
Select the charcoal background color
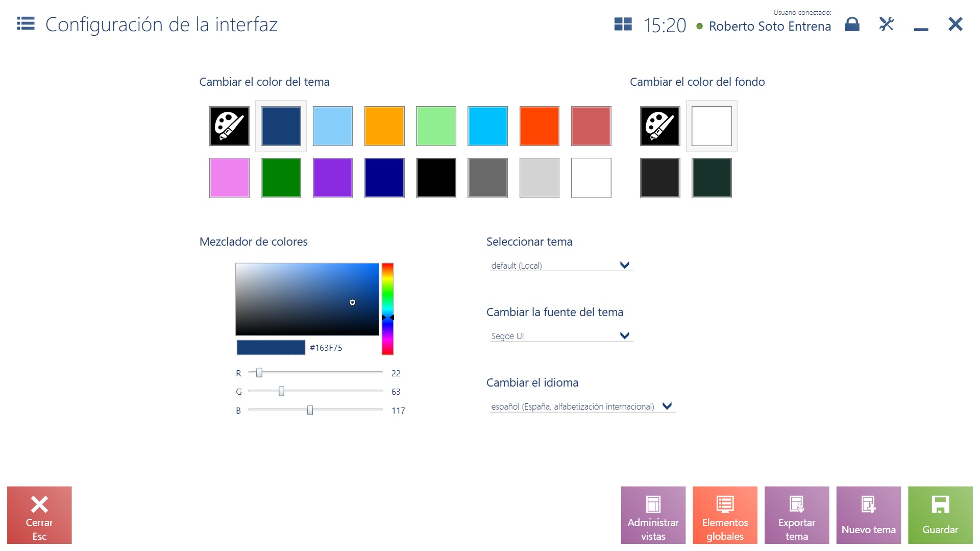click(x=660, y=178)
